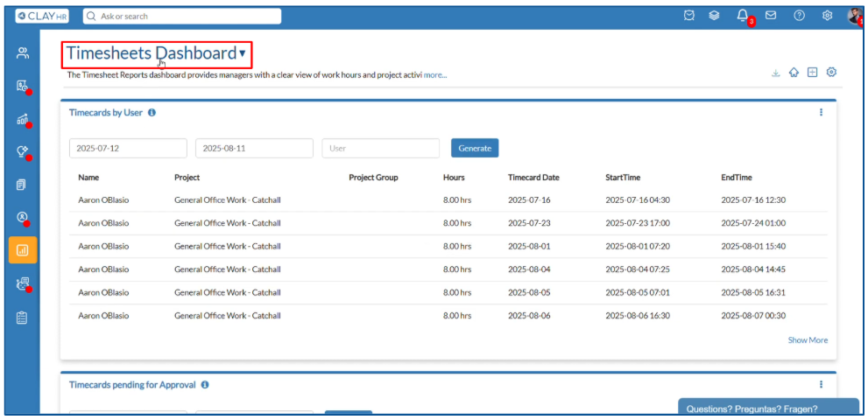868x420 pixels.
Task: Click the Timecards by User widget title
Action: coord(106,112)
